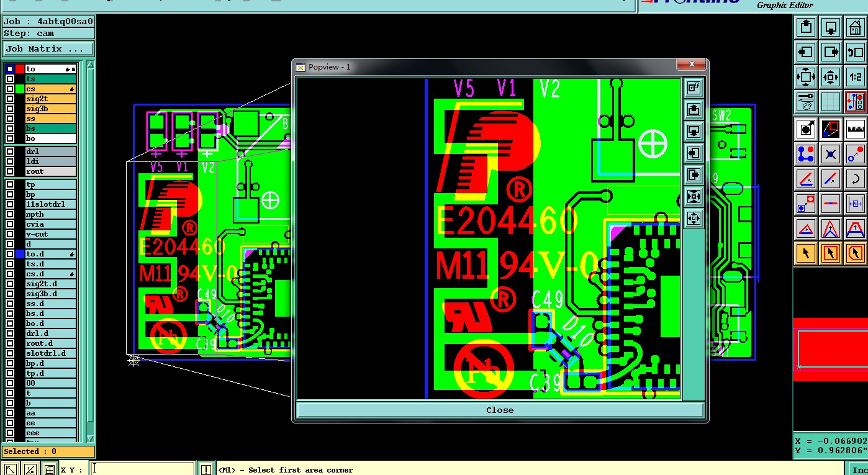Click the pan down icon in right toolbar
Image resolution: width=868 pixels, height=475 pixels.
[x=831, y=27]
